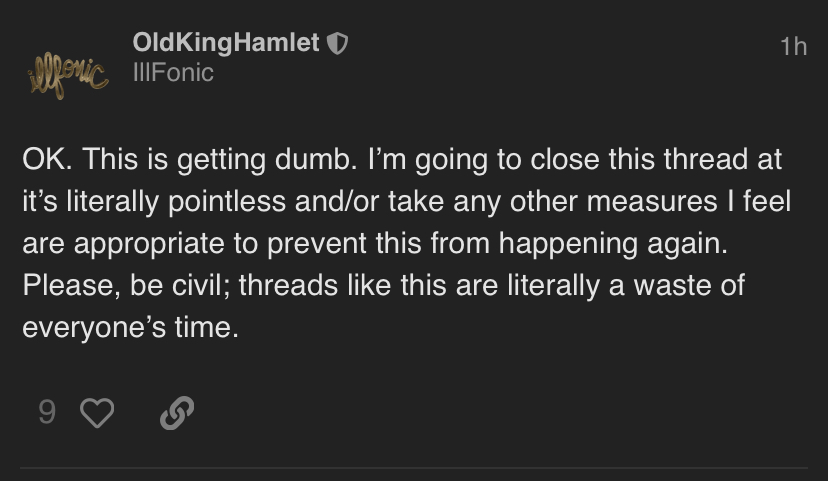Viewport: 828px width, 481px height.
Task: Click the word 'happening' in the post body
Action: coord(568,244)
